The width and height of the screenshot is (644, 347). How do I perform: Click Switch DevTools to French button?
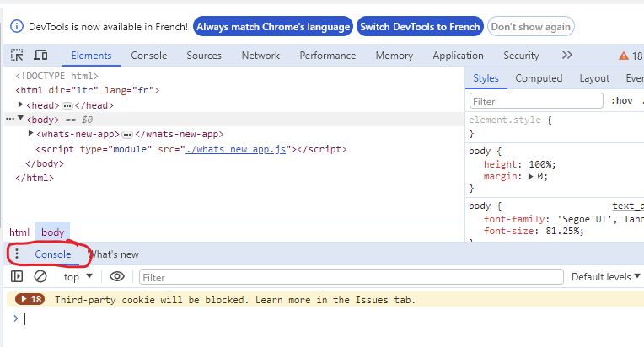tap(420, 27)
